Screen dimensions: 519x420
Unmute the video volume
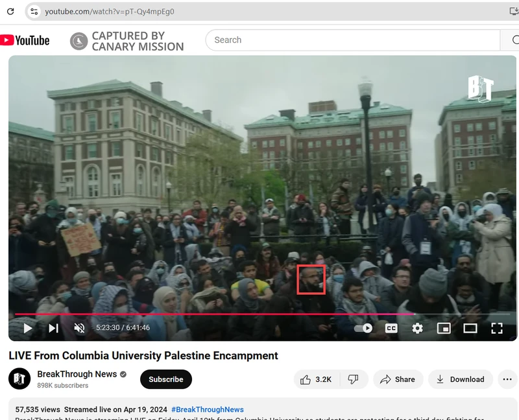(x=79, y=328)
